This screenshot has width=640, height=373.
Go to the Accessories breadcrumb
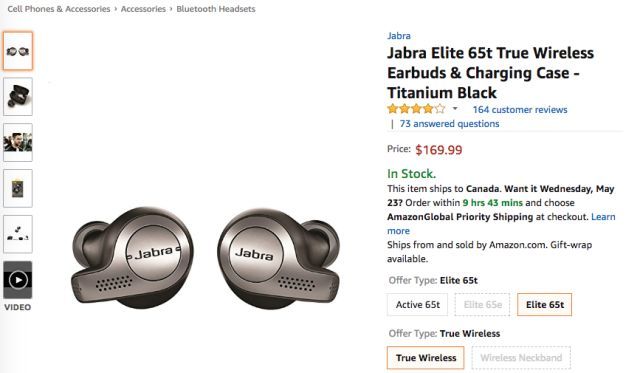[x=143, y=9]
